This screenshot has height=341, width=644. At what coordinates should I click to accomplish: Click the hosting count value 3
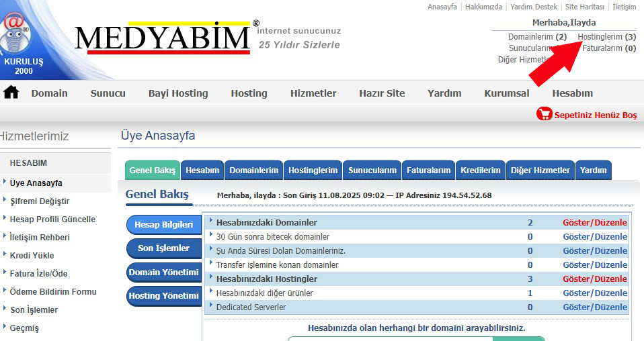530,279
